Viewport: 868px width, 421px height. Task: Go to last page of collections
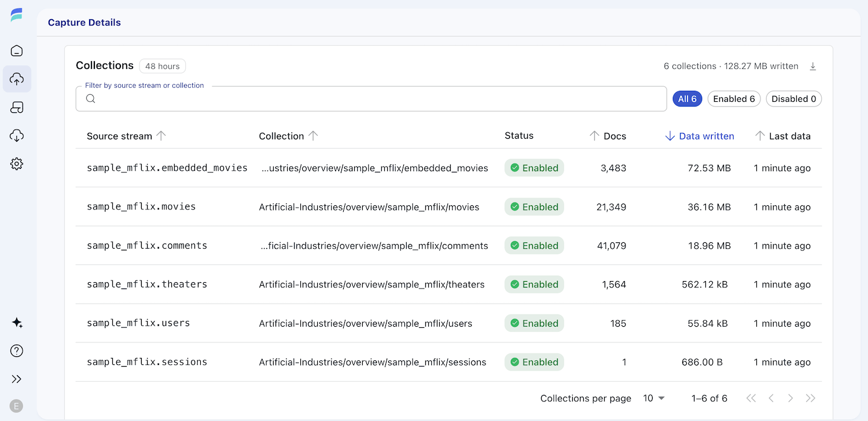tap(810, 398)
